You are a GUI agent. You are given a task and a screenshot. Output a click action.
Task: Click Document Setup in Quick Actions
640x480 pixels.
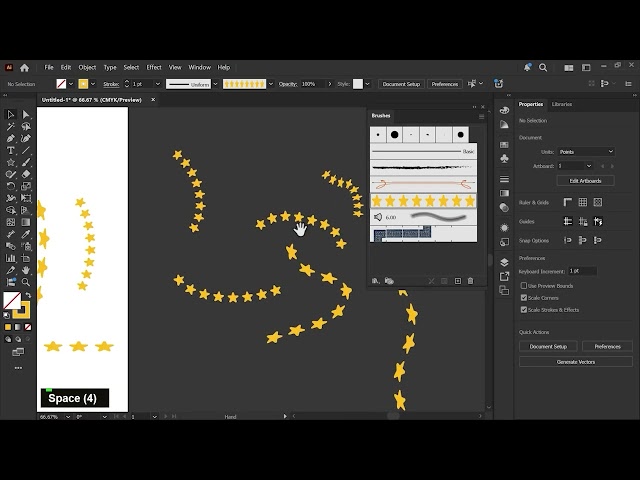pyautogui.click(x=548, y=347)
